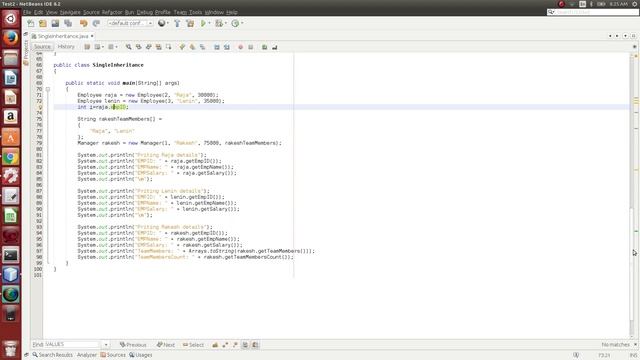
Task: Click the Previous button in find bar
Action: pyautogui.click(x=133, y=345)
